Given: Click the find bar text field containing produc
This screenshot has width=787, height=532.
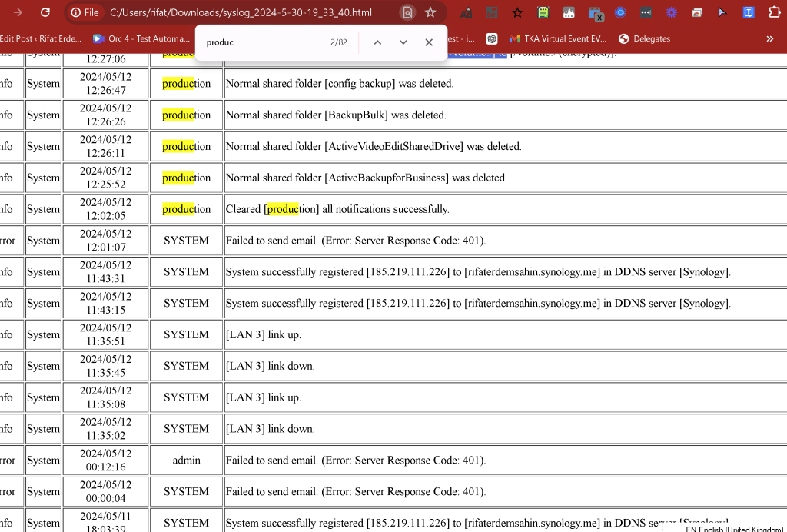Looking at the screenshot, I should 264,42.
